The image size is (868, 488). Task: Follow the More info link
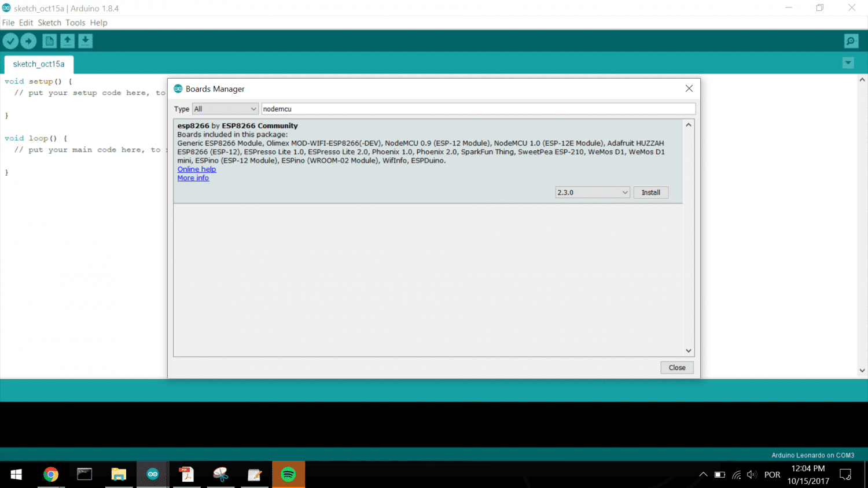[193, 178]
